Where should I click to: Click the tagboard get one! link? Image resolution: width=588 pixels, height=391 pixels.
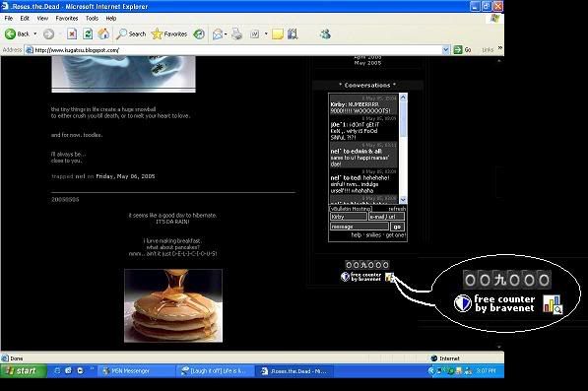[x=395, y=235]
